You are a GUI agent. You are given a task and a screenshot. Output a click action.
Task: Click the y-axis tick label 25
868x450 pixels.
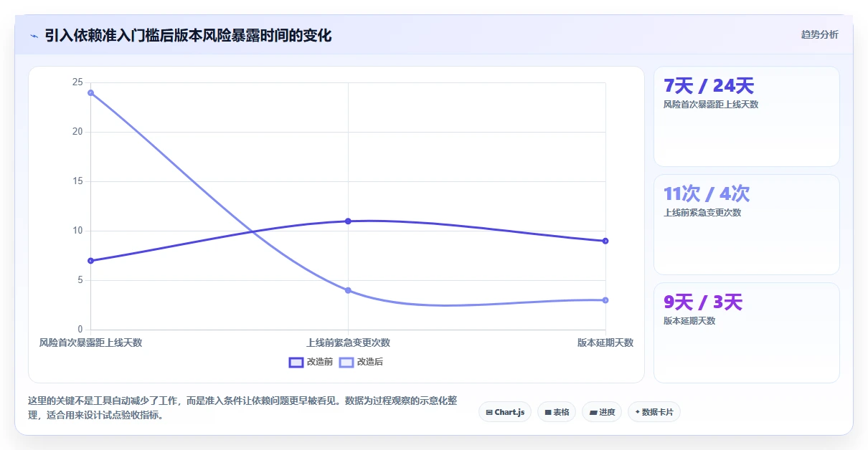click(77, 82)
